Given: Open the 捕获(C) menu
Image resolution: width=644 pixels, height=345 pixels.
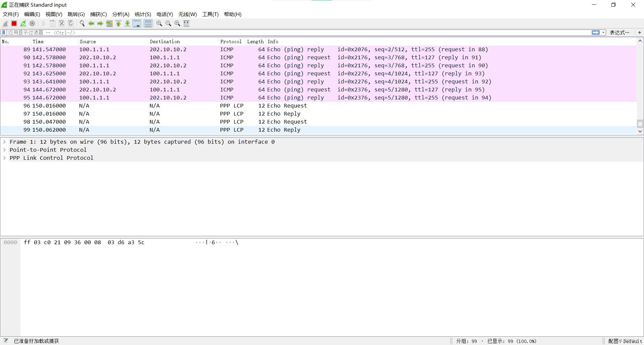Looking at the screenshot, I should click(x=98, y=14).
